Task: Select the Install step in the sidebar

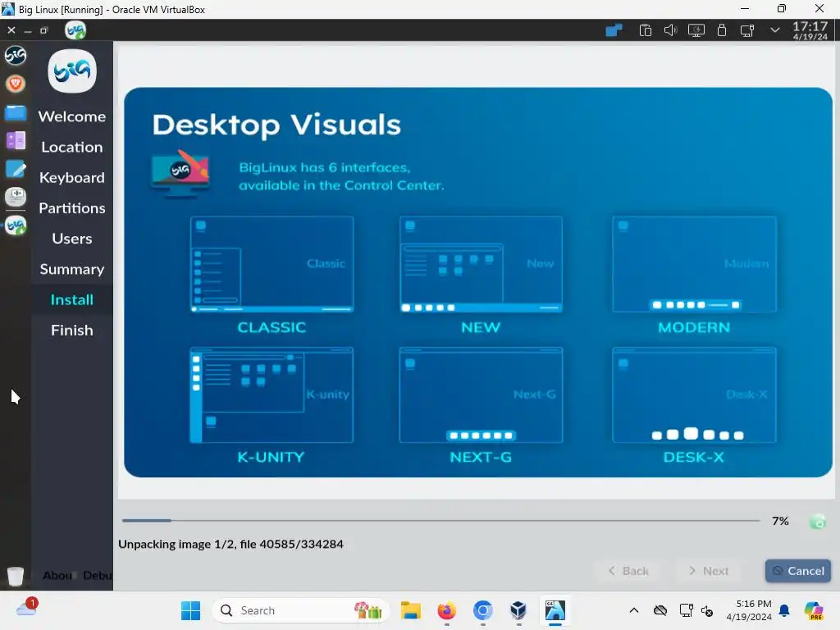Action: point(72,299)
